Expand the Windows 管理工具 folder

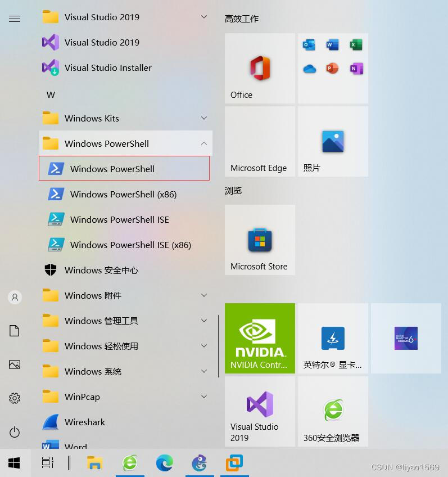click(x=126, y=321)
